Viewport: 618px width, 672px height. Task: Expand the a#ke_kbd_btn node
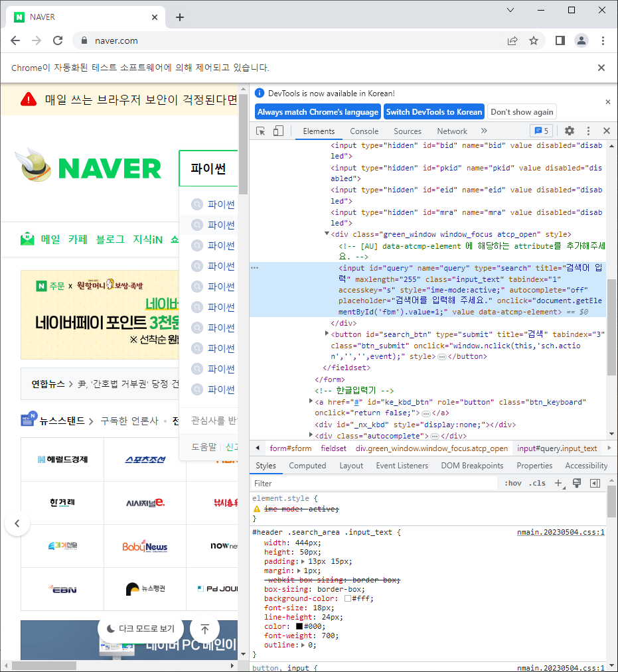click(x=311, y=401)
